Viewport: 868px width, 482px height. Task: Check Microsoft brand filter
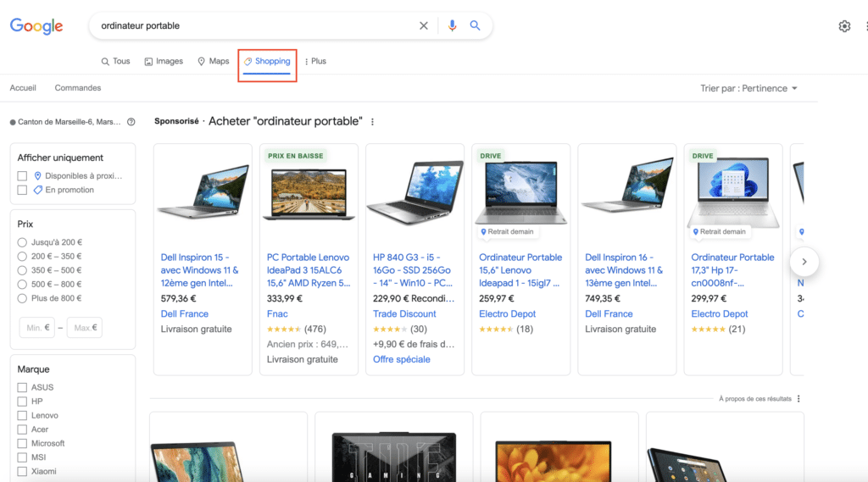tap(22, 443)
